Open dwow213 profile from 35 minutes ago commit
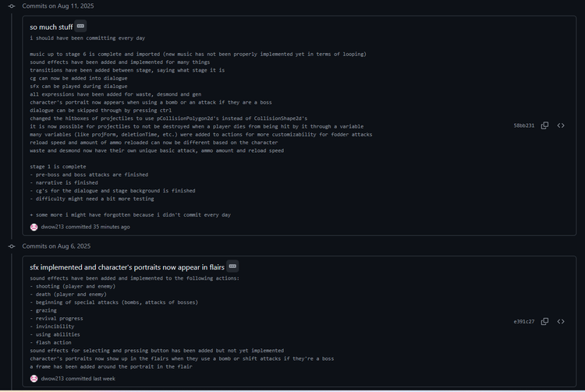This screenshot has height=392, width=585. coord(52,227)
